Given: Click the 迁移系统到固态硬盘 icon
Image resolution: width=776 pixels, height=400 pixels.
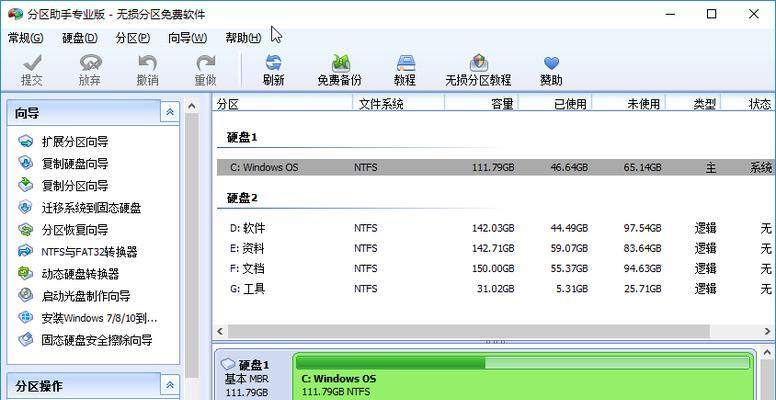Looking at the screenshot, I should pyautogui.click(x=25, y=207).
